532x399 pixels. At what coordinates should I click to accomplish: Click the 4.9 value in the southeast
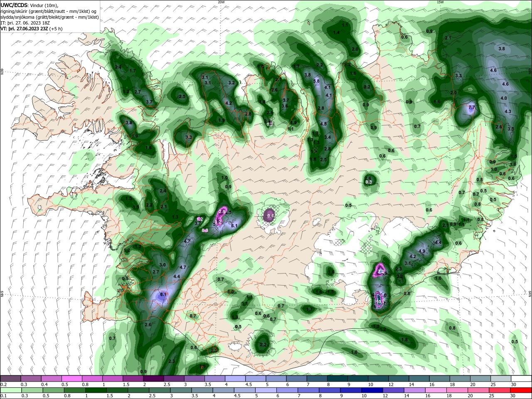(x=422, y=251)
